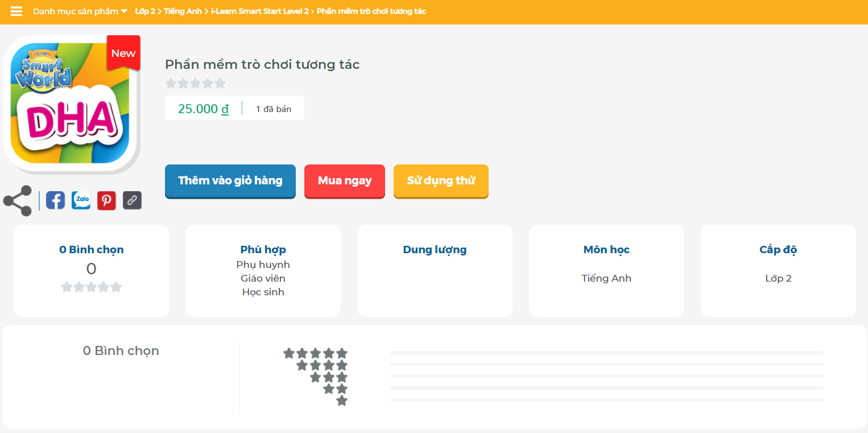The height and width of the screenshot is (433, 868).
Task: Click Phần mềm trò chơi tương tác breadcrumb
Action: (371, 11)
